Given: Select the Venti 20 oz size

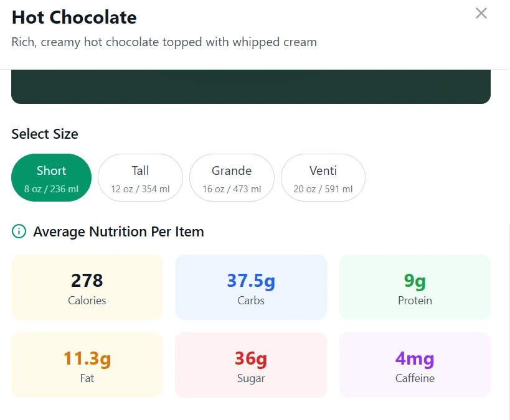Looking at the screenshot, I should click(x=323, y=177).
